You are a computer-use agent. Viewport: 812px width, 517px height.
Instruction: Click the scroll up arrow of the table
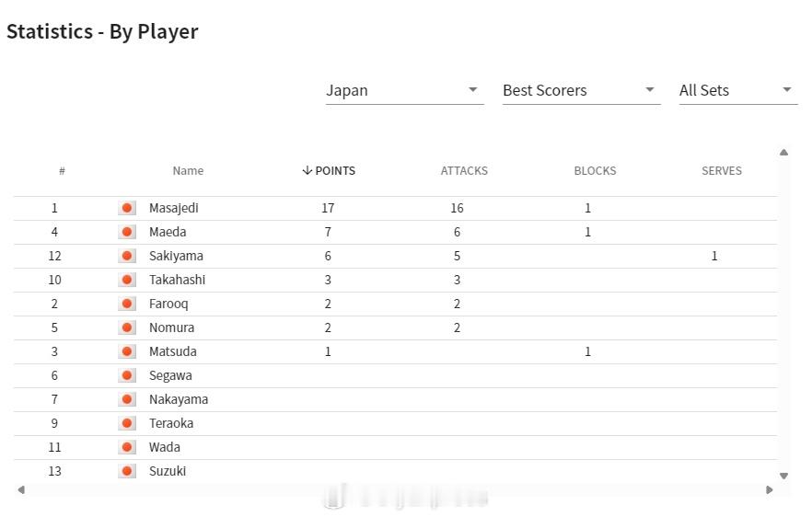784,152
